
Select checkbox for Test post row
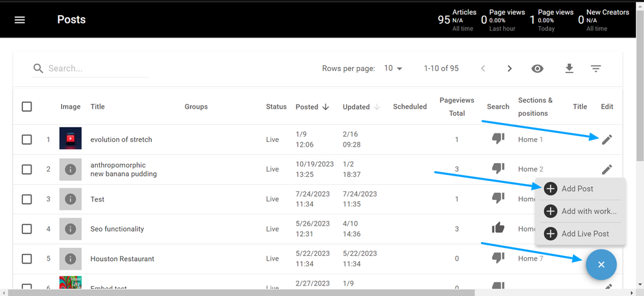pyautogui.click(x=27, y=199)
